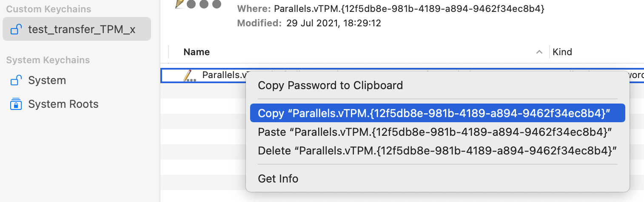Click the locked padlock icon for System Roots
This screenshot has height=202, width=644.
pyautogui.click(x=16, y=104)
